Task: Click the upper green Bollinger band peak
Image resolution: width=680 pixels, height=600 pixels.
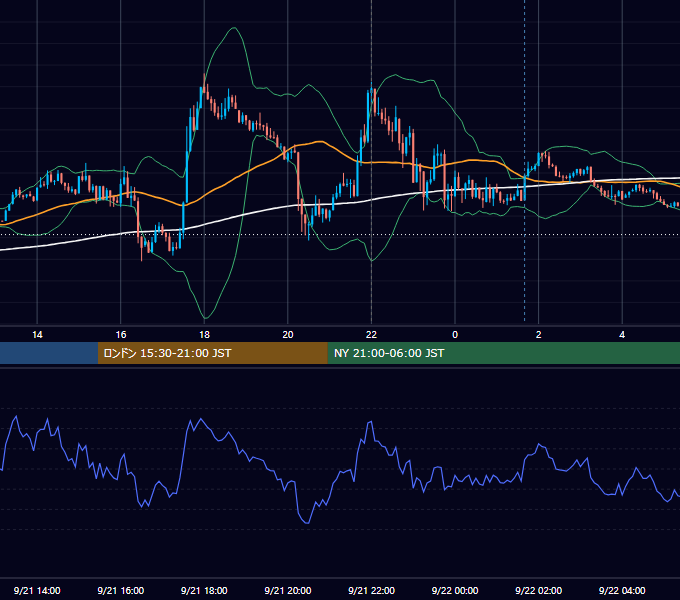Action: coord(235,28)
